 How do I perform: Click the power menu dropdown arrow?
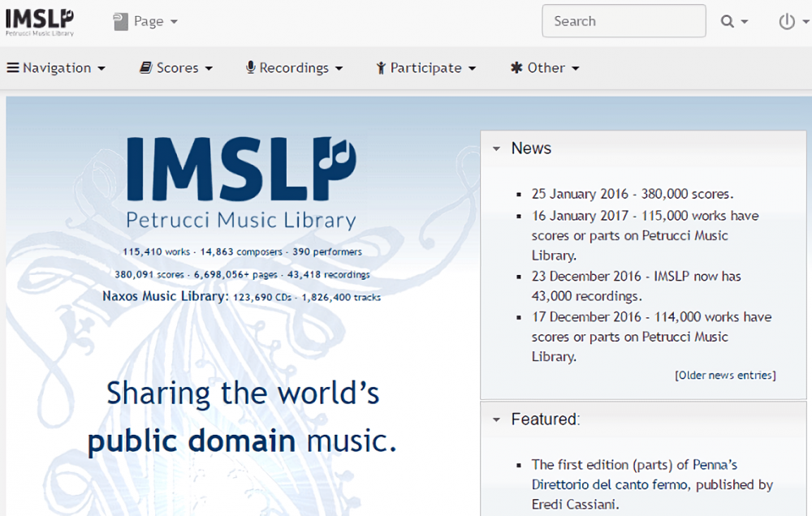click(x=806, y=22)
